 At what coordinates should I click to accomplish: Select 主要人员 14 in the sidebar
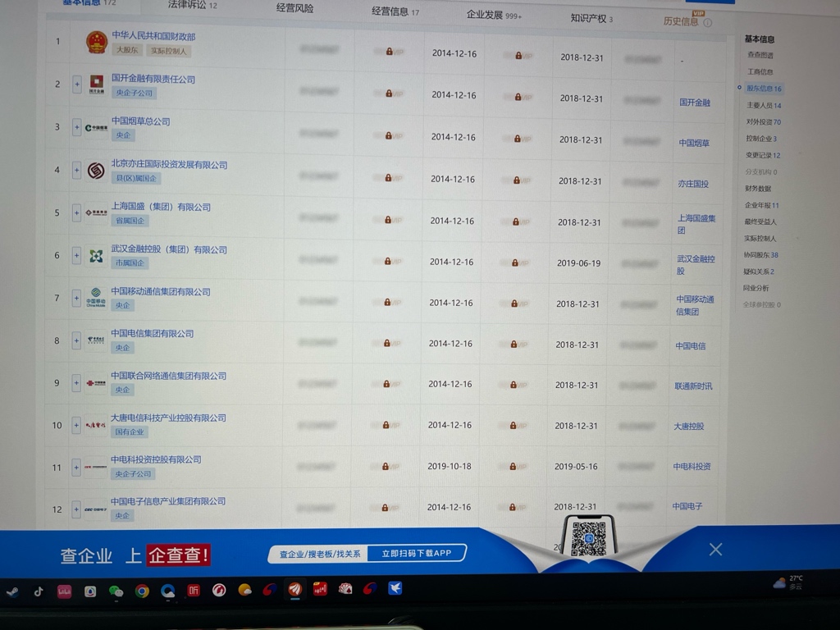click(x=764, y=105)
